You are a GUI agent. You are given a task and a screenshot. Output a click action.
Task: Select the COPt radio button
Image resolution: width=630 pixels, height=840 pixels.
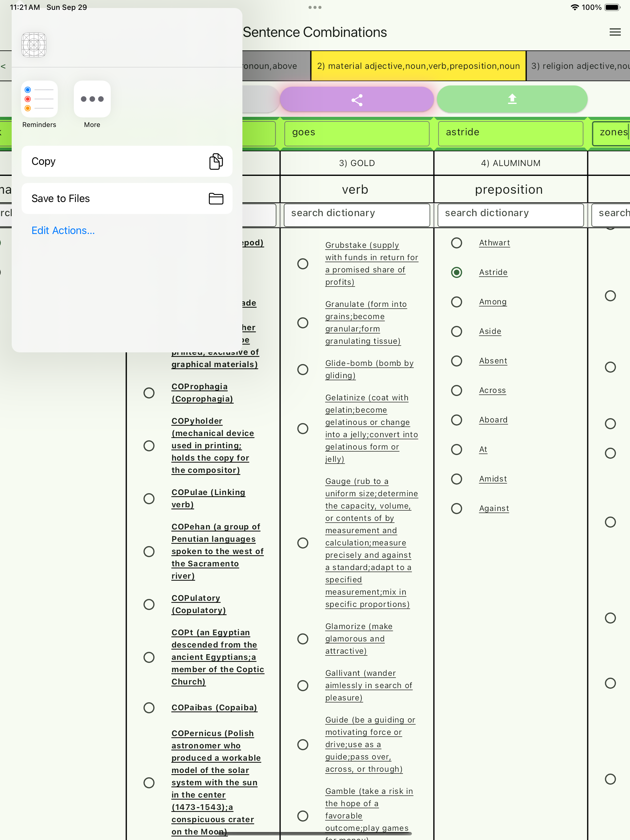pyautogui.click(x=149, y=657)
